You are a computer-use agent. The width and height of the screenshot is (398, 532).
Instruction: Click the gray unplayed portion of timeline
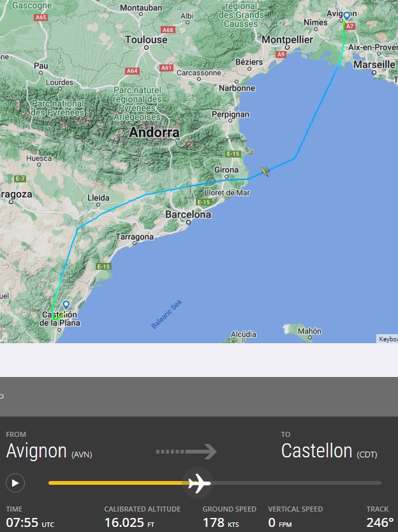[297, 483]
